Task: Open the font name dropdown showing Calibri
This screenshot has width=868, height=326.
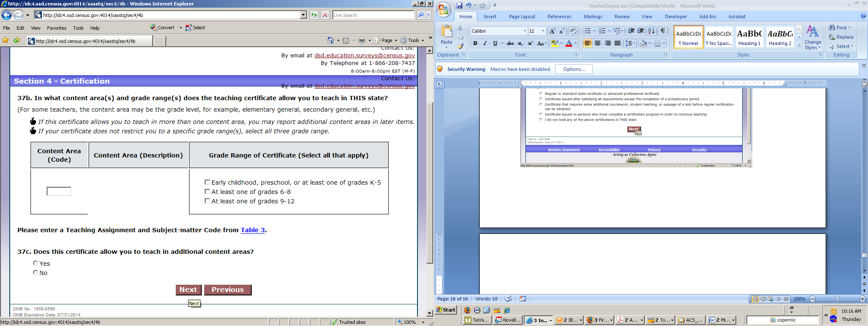Action: click(524, 31)
